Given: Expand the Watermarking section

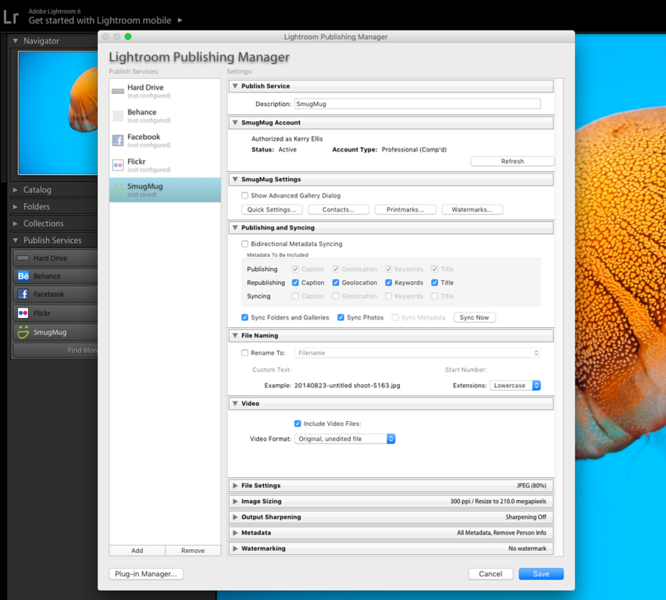Looking at the screenshot, I should coord(235,549).
